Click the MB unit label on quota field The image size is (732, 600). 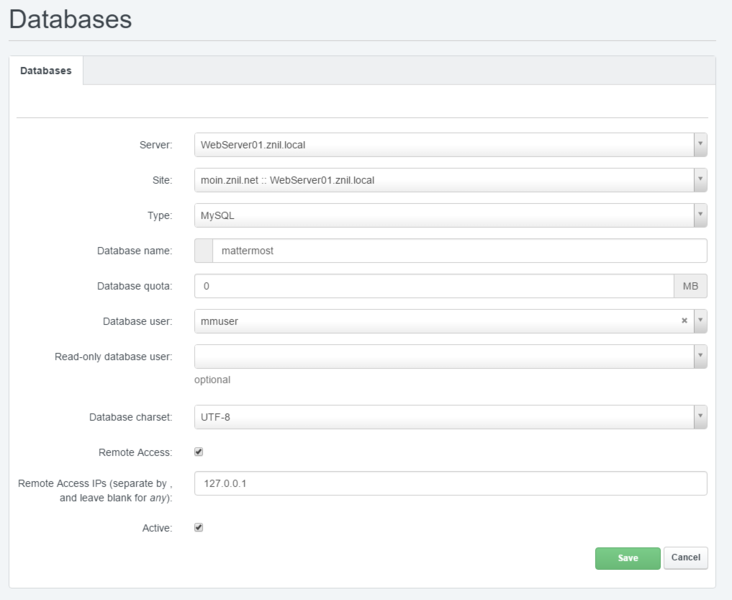[x=690, y=286]
